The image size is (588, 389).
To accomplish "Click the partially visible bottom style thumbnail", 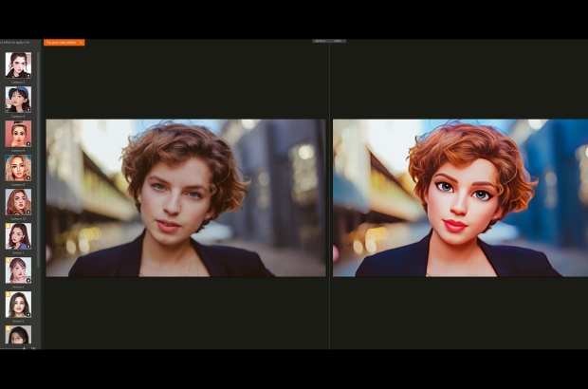I will coord(18,335).
